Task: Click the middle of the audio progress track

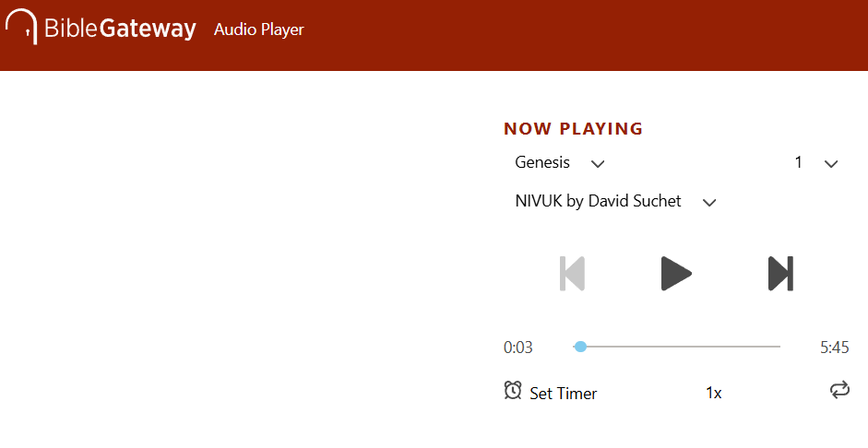Action: (677, 347)
